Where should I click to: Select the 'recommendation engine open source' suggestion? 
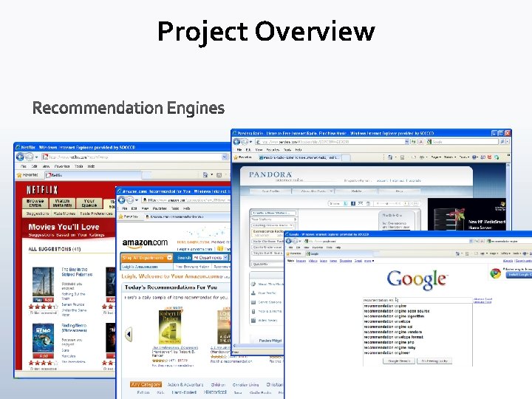[397, 311]
